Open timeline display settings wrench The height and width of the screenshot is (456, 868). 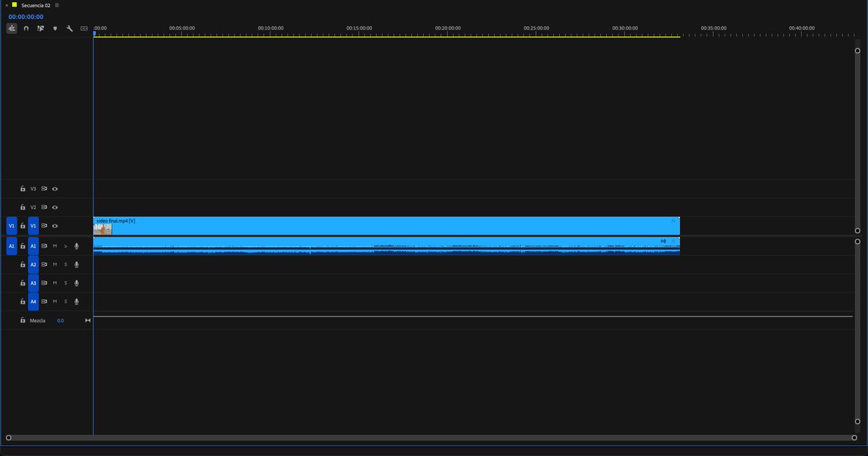tap(69, 28)
